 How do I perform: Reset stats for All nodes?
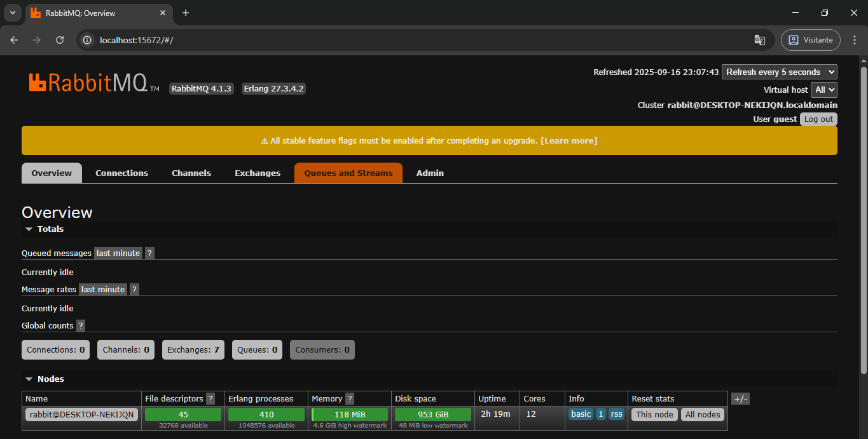[x=703, y=414]
